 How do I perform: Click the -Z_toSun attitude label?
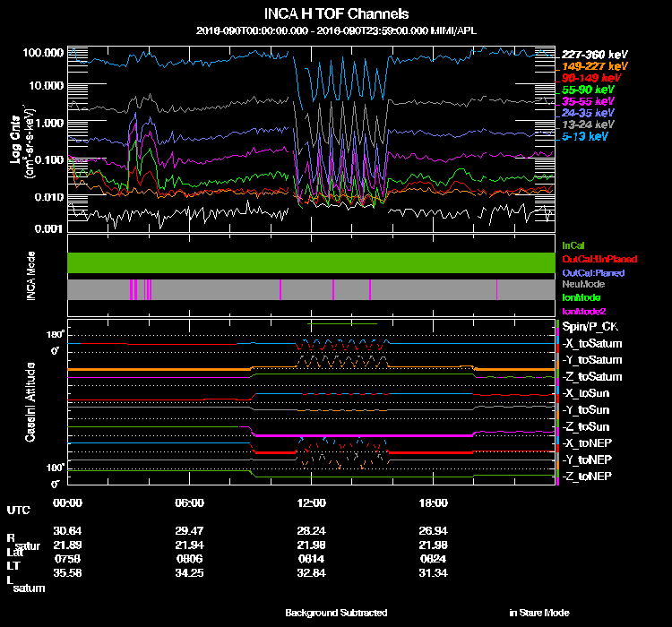pyautogui.click(x=588, y=426)
